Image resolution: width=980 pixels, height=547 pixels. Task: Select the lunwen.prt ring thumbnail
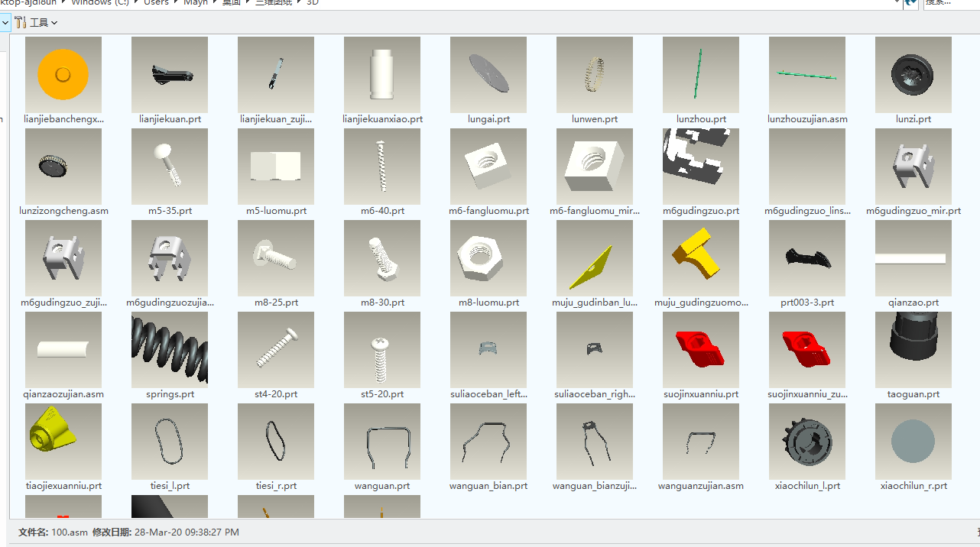tap(595, 75)
